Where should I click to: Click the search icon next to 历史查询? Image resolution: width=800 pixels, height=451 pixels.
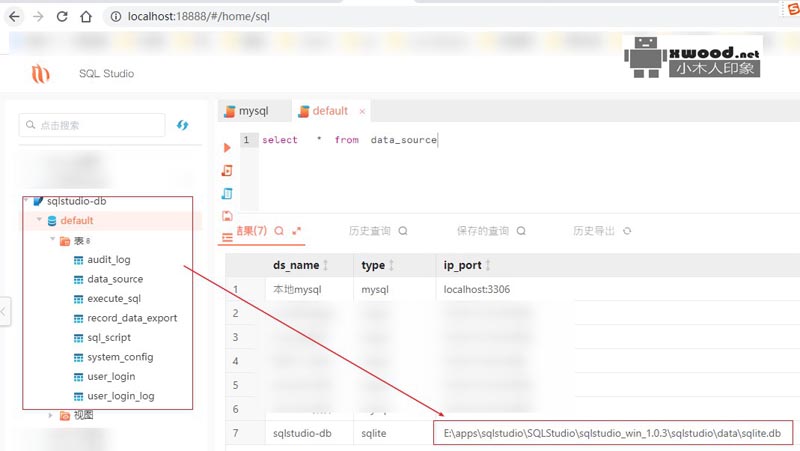403,231
